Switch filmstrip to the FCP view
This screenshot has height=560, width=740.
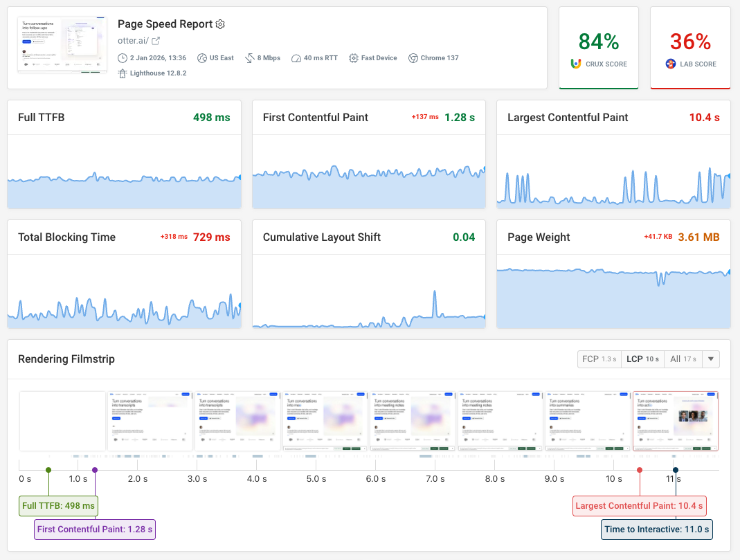[x=599, y=359]
